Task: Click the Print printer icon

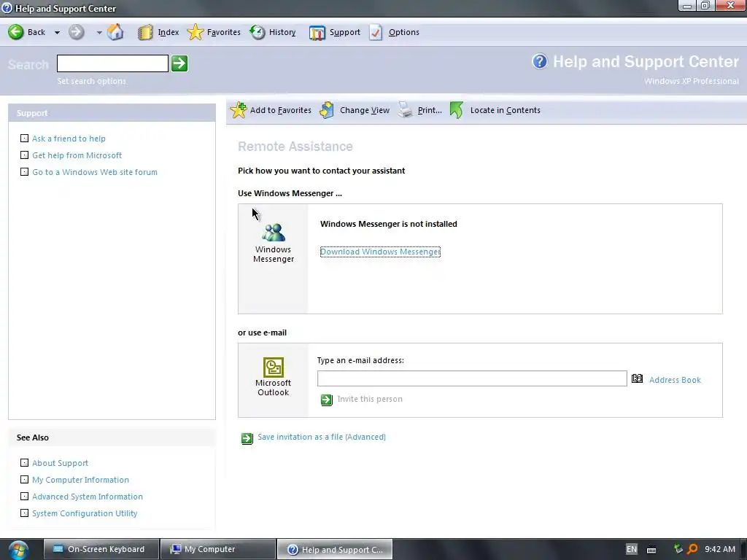Action: coord(405,109)
